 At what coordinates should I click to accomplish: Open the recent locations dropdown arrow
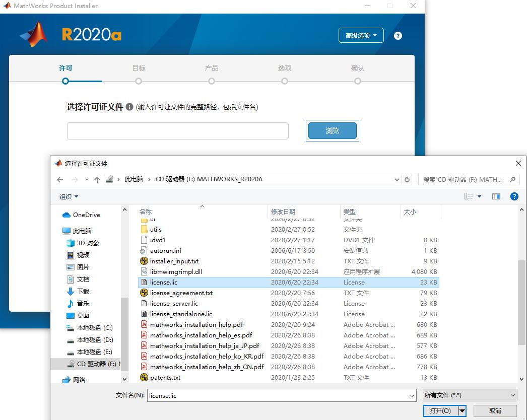point(87,180)
